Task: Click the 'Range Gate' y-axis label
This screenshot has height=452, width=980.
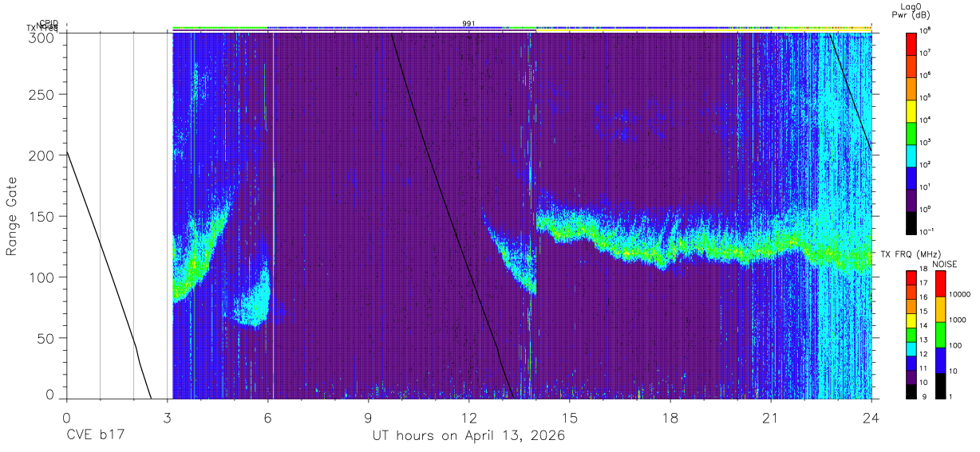Action: point(12,216)
